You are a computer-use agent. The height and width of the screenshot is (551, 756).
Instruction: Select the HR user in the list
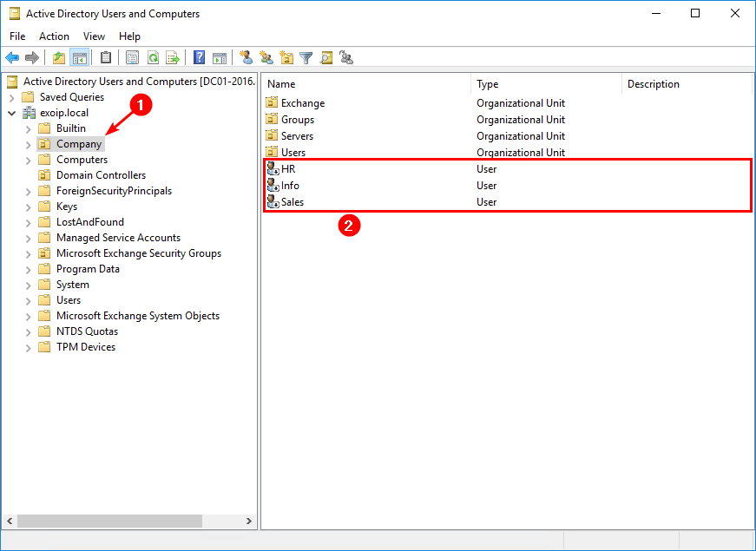pos(286,168)
